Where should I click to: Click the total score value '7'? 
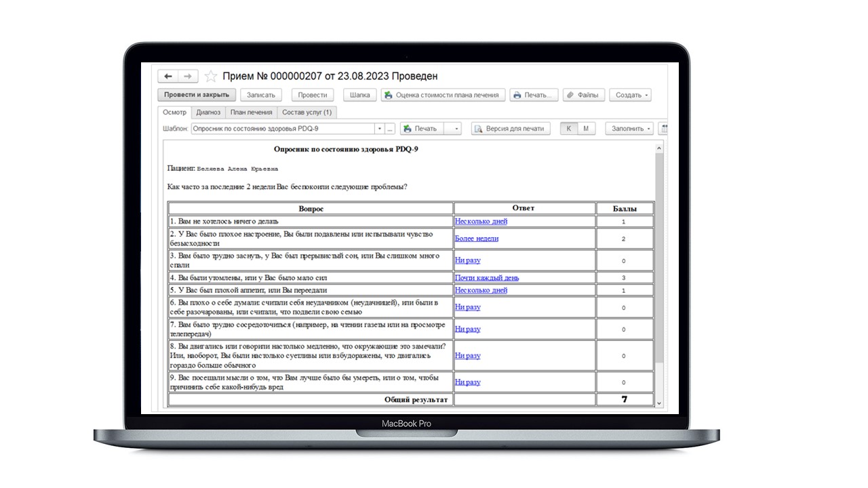(625, 399)
